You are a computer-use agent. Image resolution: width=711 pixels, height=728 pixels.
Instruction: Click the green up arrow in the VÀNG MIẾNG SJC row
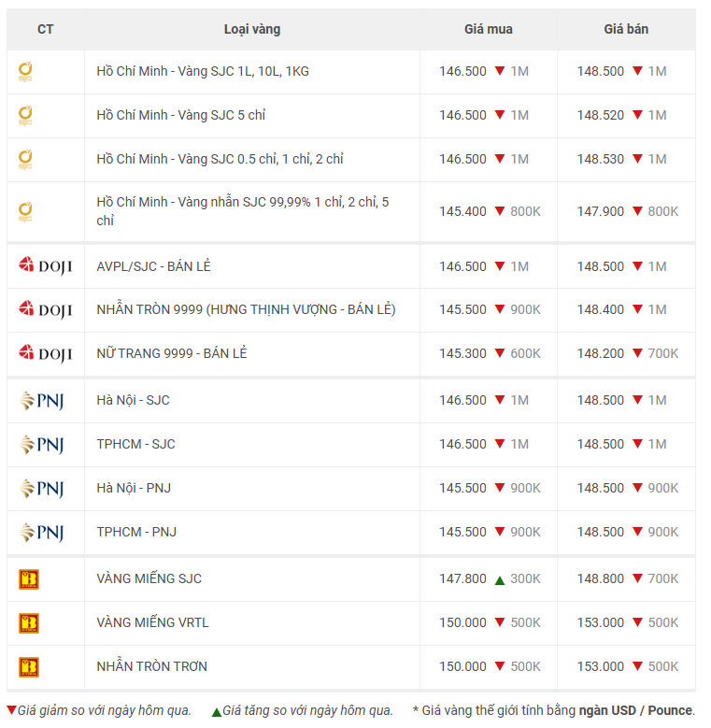click(500, 579)
